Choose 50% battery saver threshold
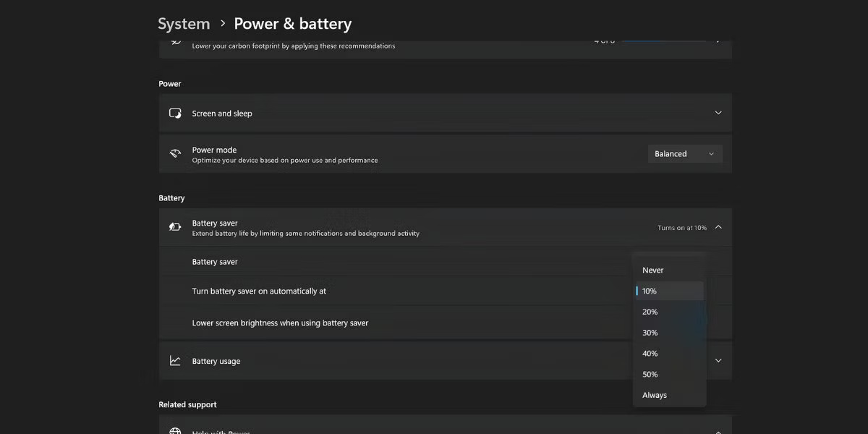The image size is (868, 434). pyautogui.click(x=669, y=374)
